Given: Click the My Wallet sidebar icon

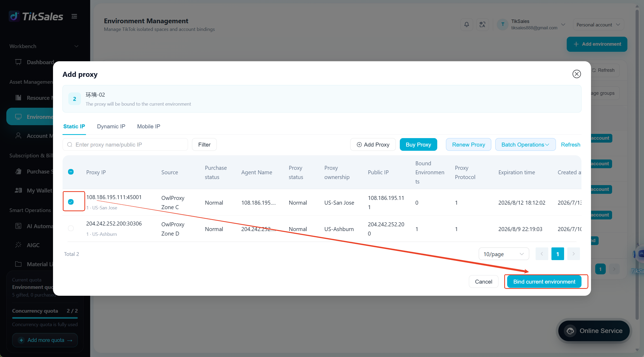Looking at the screenshot, I should click(18, 190).
